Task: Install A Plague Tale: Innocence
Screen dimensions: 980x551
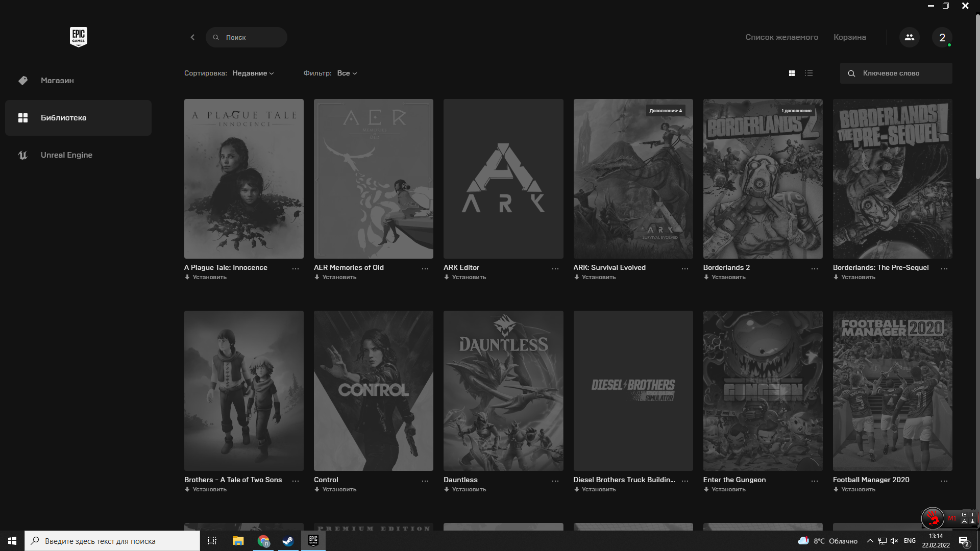Action: (206, 278)
